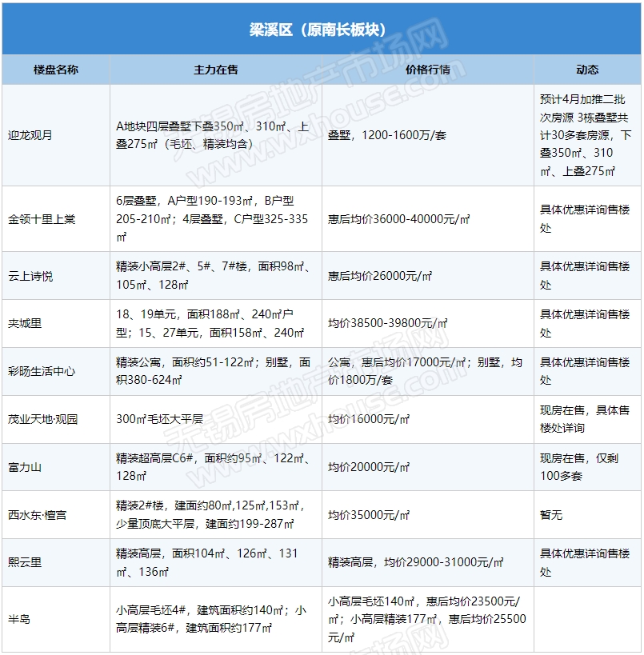Select price 公寓，惠后均价17000元/㎡
This screenshot has height=655, width=644.
pyautogui.click(x=428, y=371)
